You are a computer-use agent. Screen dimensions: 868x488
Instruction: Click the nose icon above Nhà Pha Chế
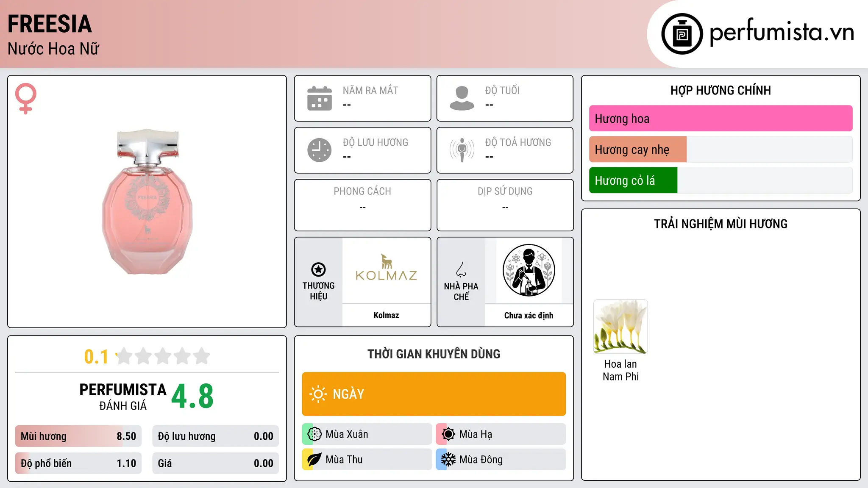coord(461,269)
